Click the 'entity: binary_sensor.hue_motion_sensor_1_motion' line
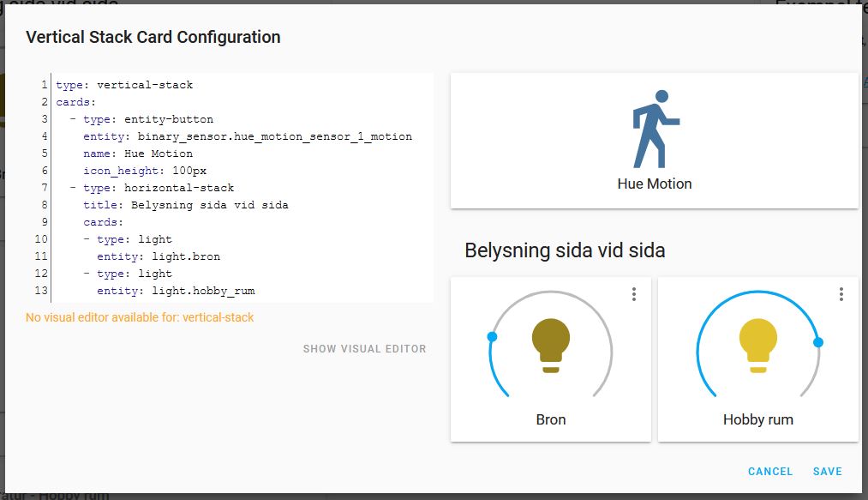 pos(248,136)
